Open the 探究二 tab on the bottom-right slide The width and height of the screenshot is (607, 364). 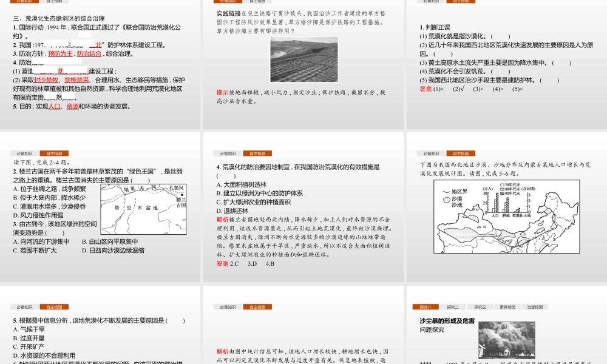coord(453,306)
